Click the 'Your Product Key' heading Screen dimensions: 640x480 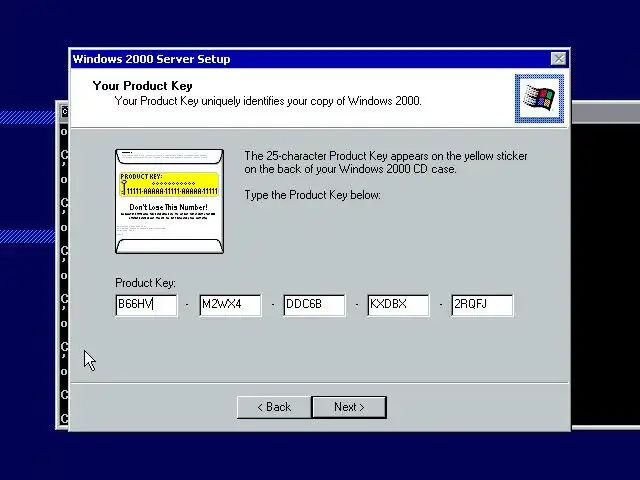click(142, 86)
